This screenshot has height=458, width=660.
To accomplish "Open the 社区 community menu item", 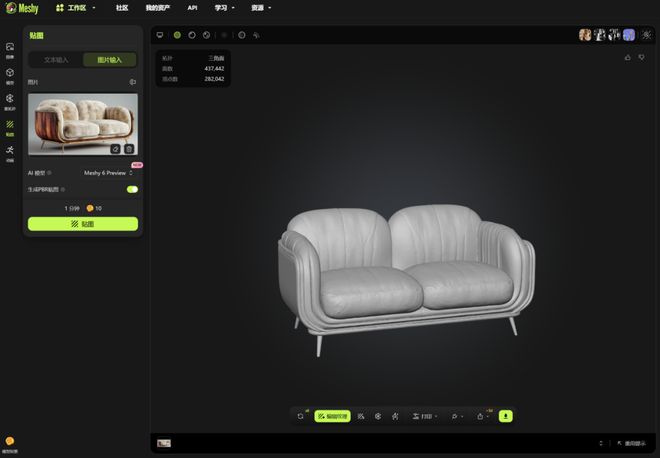I will (122, 7).
